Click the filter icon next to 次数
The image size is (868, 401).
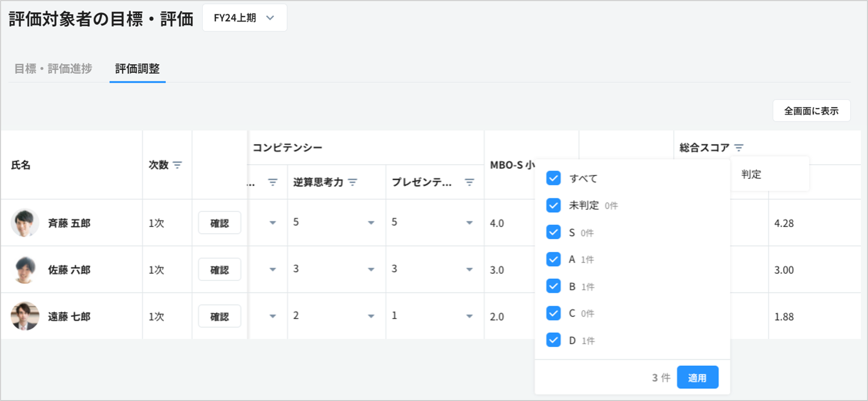pos(177,165)
